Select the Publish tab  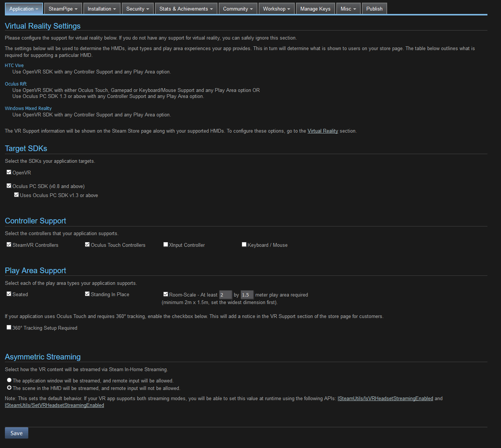click(x=374, y=8)
